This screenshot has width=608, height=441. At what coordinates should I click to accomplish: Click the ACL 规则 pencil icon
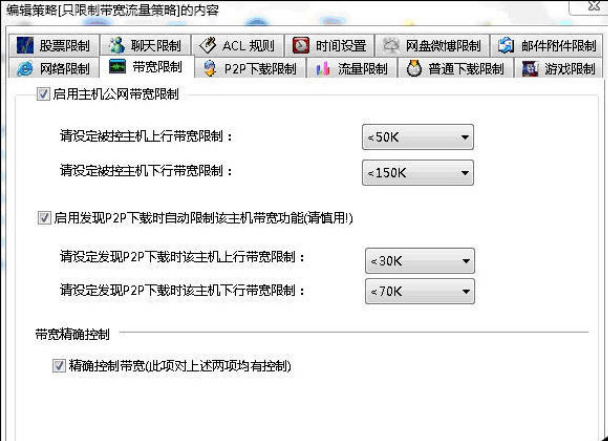(x=207, y=45)
